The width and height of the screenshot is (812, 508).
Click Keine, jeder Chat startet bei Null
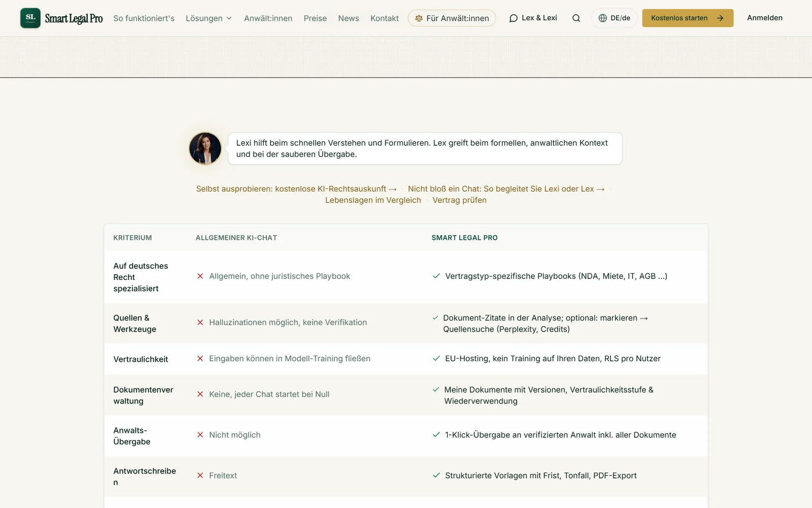coord(269,394)
